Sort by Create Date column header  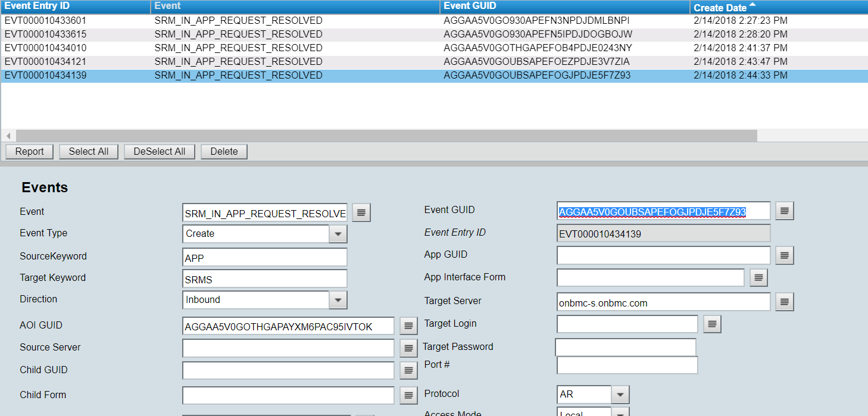(x=779, y=7)
